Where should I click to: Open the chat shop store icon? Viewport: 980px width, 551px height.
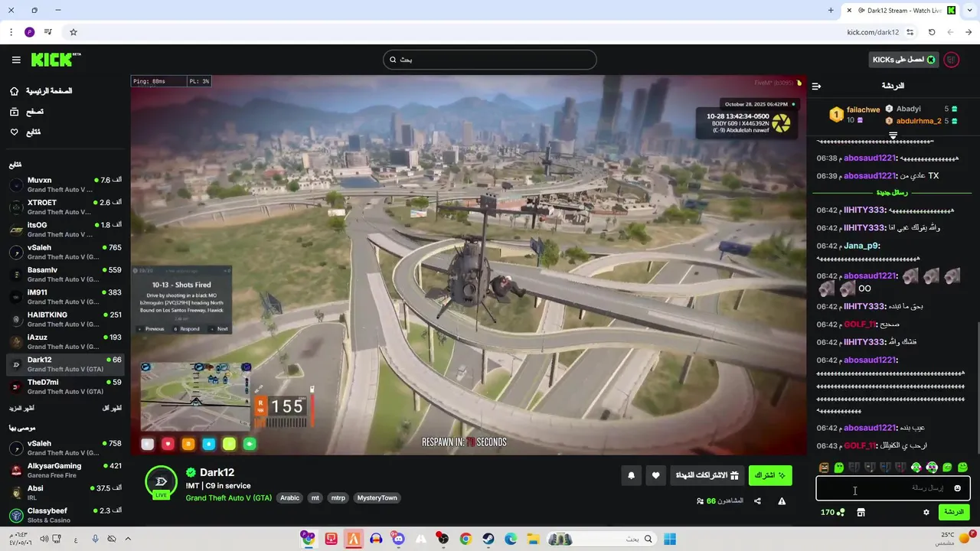(x=861, y=512)
